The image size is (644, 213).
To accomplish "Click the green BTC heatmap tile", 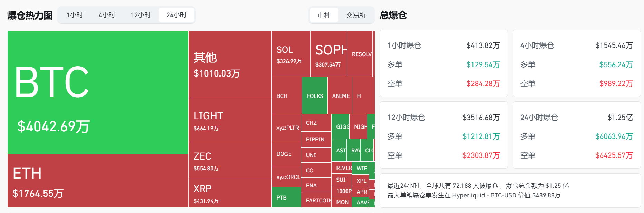I will point(98,92).
